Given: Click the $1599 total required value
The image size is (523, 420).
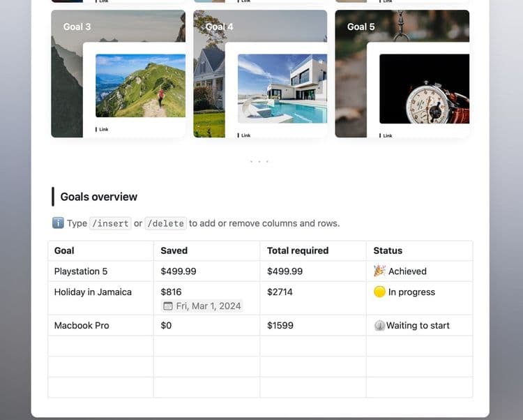Looking at the screenshot, I should pyautogui.click(x=280, y=325).
